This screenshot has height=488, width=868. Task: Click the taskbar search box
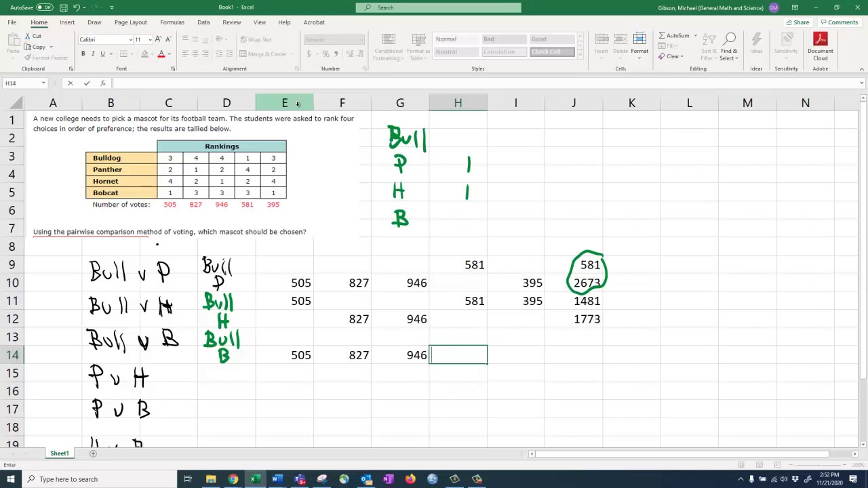98,479
